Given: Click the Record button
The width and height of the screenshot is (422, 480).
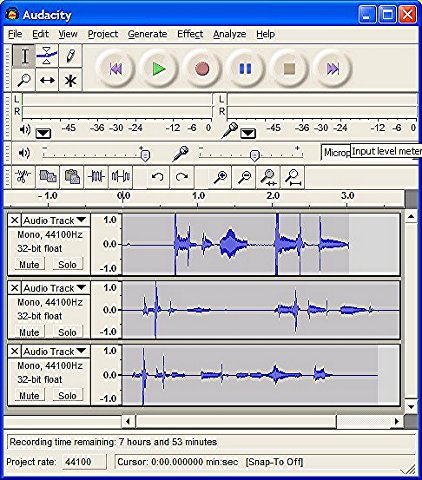Looking at the screenshot, I should click(x=202, y=69).
